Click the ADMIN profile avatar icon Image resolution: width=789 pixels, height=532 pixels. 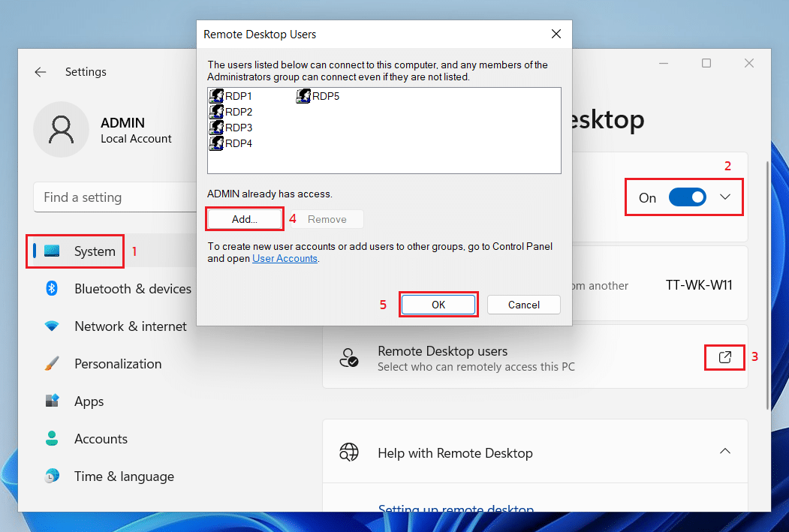(62, 129)
